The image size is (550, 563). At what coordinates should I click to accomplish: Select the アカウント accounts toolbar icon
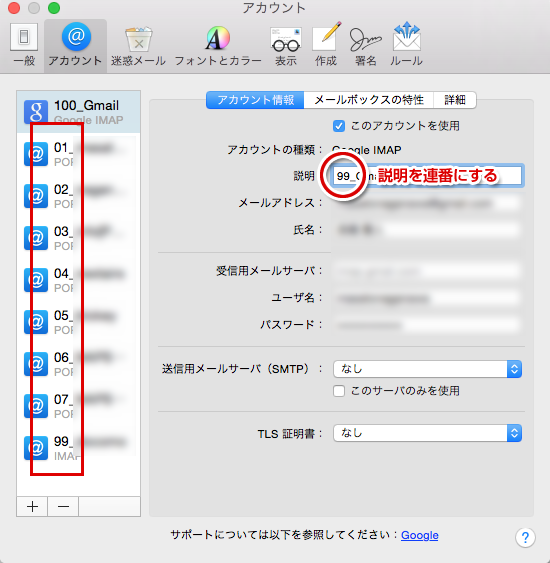pyautogui.click(x=75, y=45)
